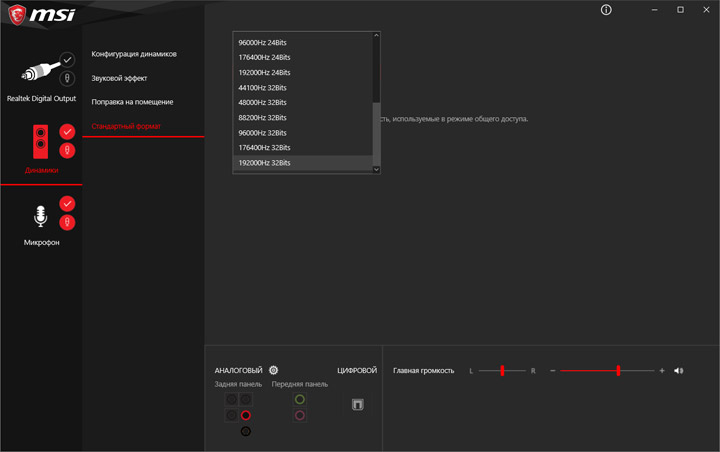Decrease main volume with the minus icon
The height and width of the screenshot is (452, 720).
point(553,370)
